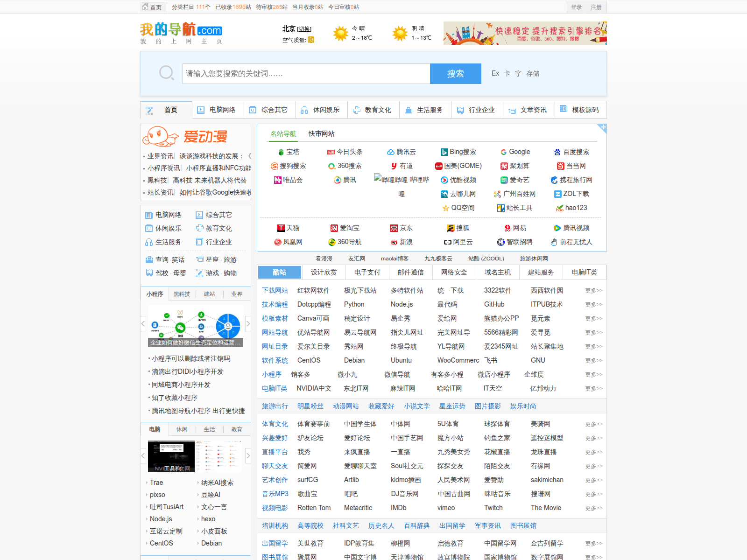Expand the corner plus on 名站导航 panel
This screenshot has height=560, width=747.
click(x=603, y=127)
